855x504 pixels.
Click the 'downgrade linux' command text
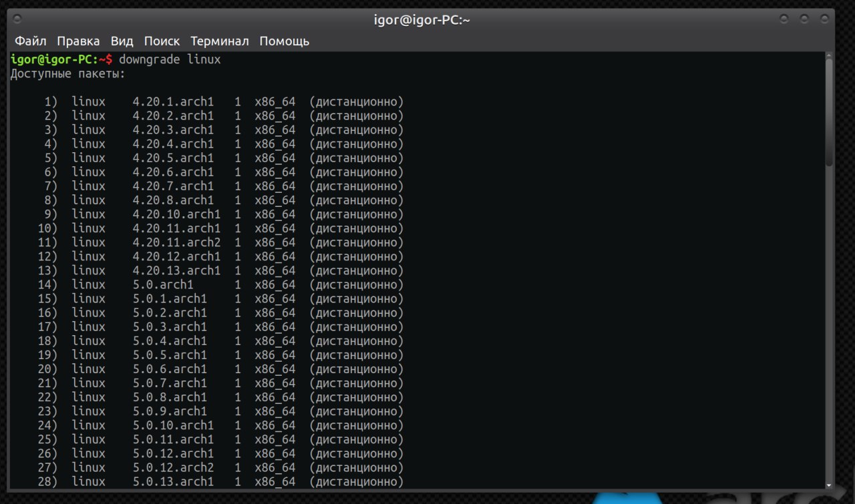tap(170, 60)
